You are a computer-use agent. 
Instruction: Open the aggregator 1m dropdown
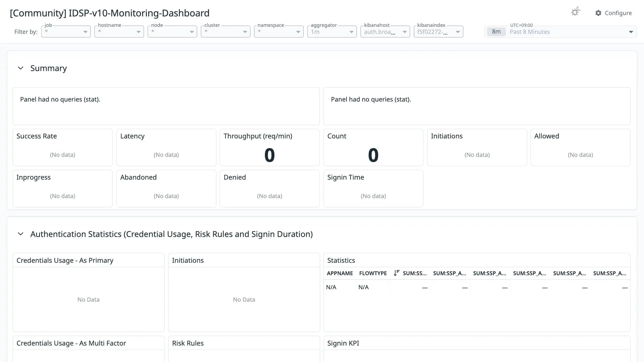(332, 32)
